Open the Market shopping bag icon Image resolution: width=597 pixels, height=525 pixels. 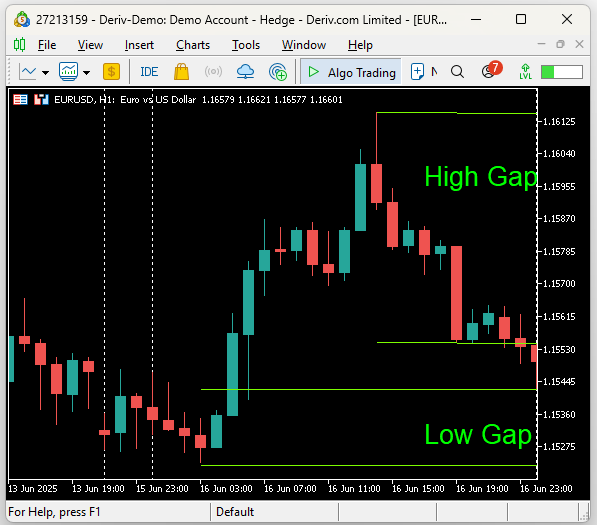182,72
